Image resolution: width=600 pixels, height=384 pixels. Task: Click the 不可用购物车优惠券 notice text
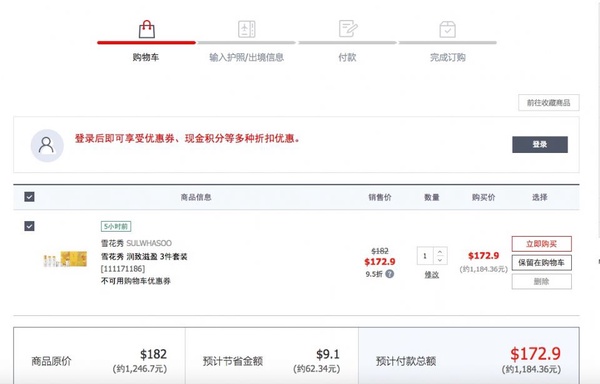coord(135,281)
